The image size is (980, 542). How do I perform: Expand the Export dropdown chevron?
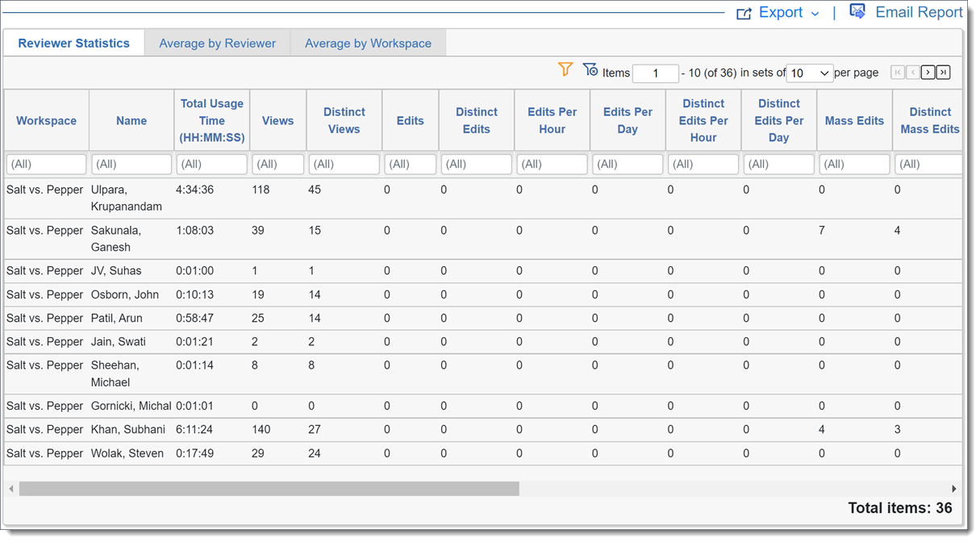815,14
